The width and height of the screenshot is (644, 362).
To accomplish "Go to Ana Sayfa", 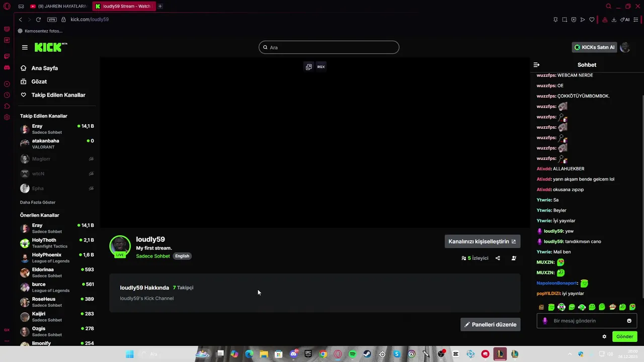I will coord(44,68).
